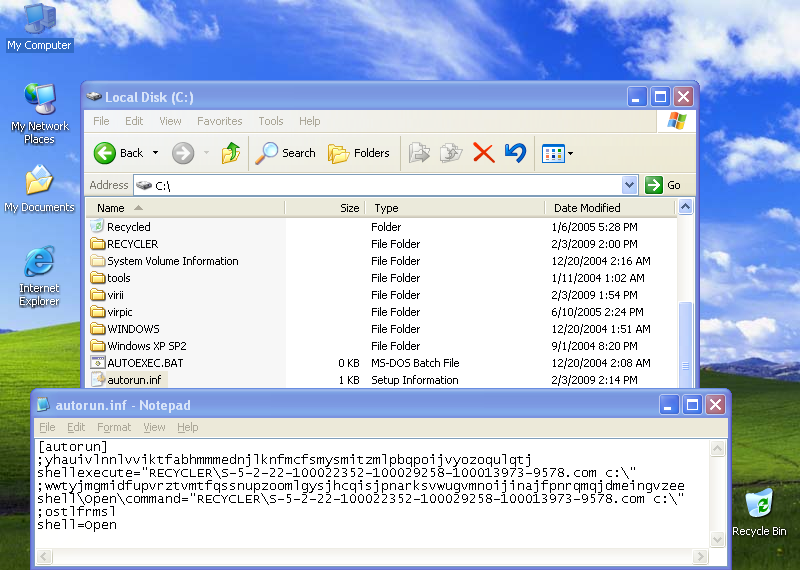Select My Network Places desktop icon
Image resolution: width=800 pixels, height=570 pixels.
coord(40,98)
